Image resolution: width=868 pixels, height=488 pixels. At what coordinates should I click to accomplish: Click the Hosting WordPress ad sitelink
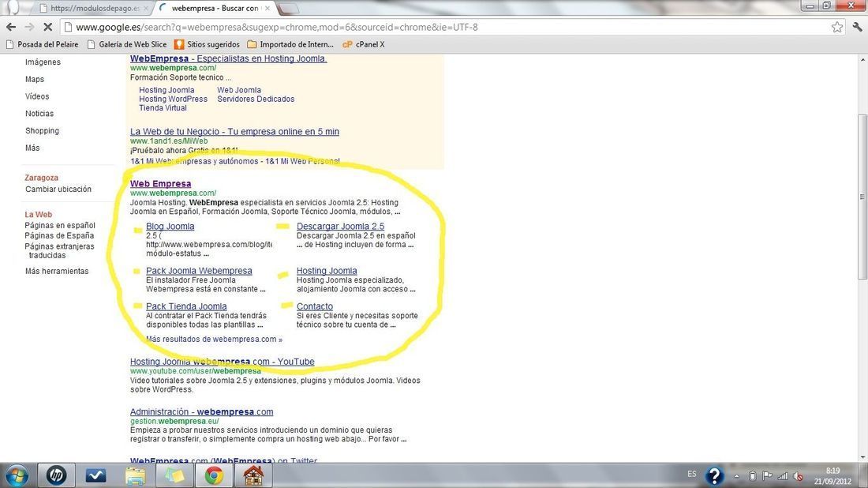(x=174, y=99)
